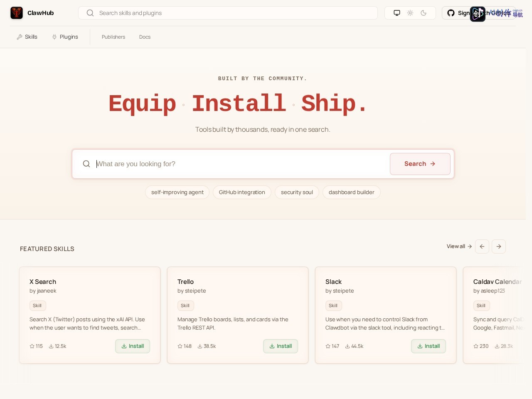Click the '38.5k' download count on Trello
Screen dimensions: 532x399
pos(210,346)
